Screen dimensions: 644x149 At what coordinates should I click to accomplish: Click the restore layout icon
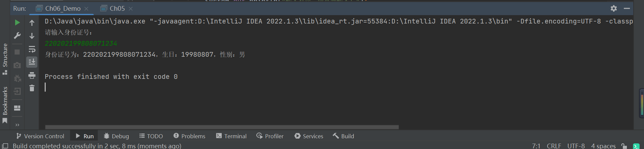click(x=17, y=108)
